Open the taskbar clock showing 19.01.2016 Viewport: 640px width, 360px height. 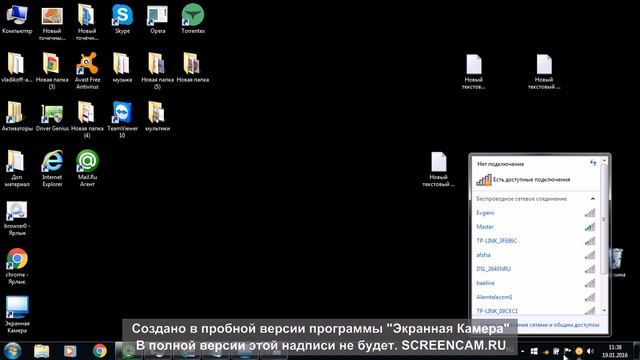(614, 351)
